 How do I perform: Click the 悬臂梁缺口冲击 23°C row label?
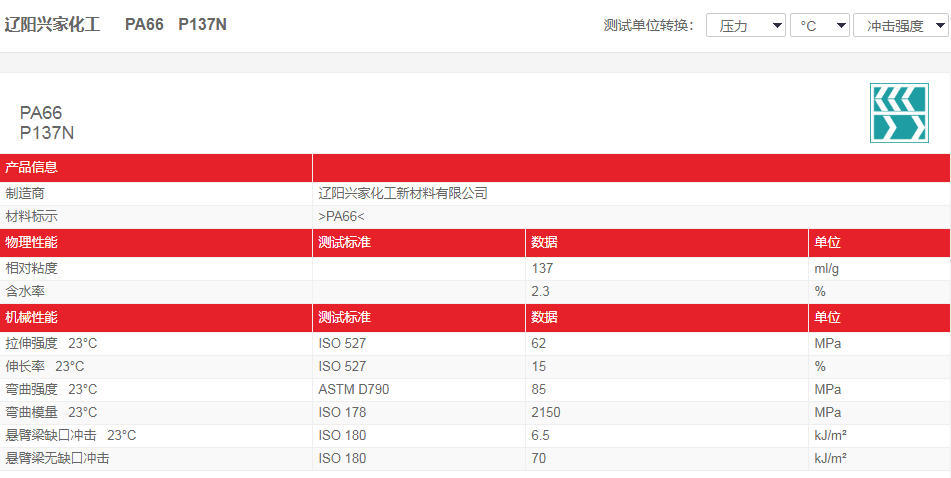(70, 436)
